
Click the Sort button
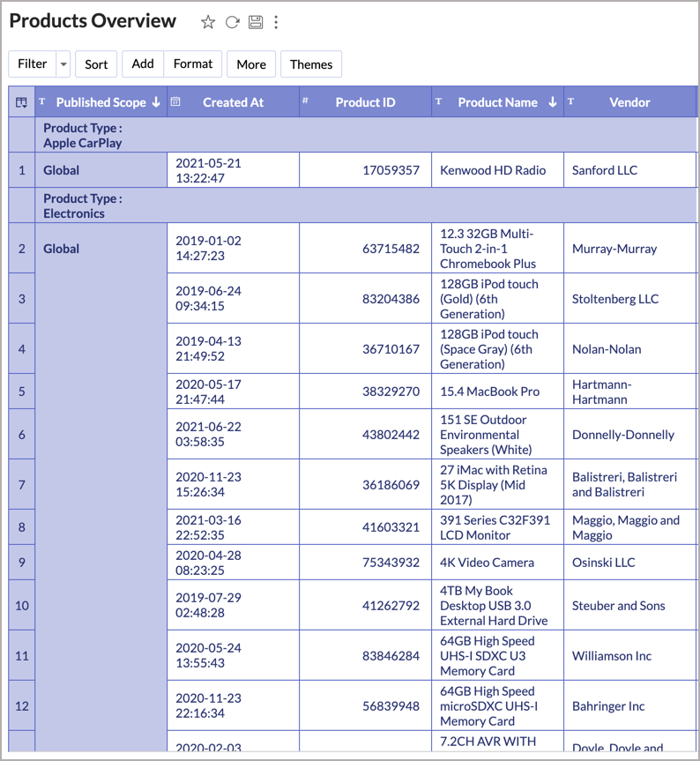[x=96, y=64]
